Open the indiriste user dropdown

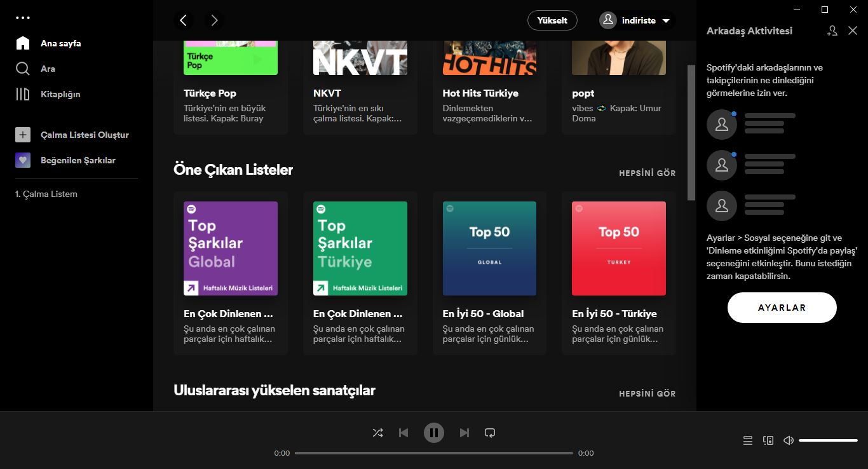[636, 20]
